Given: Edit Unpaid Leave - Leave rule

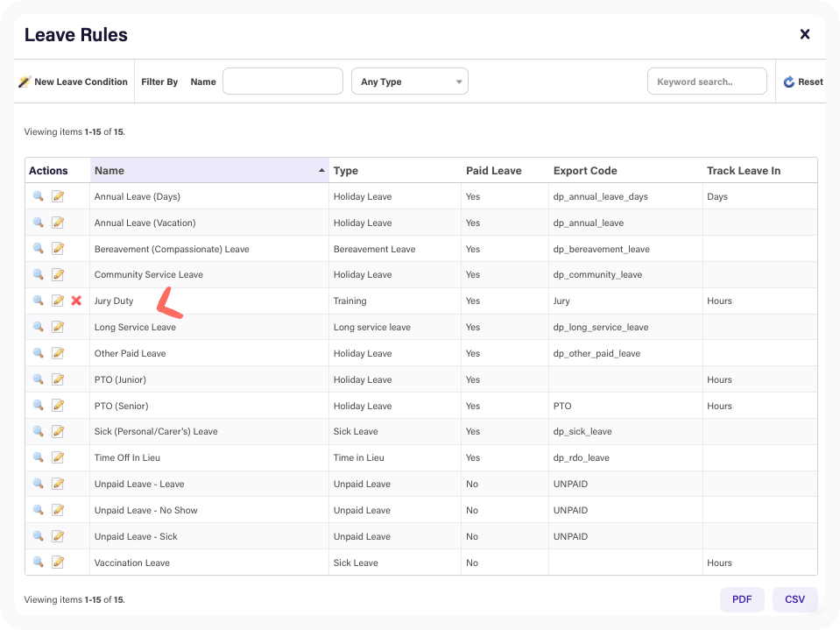Looking at the screenshot, I should [x=58, y=484].
